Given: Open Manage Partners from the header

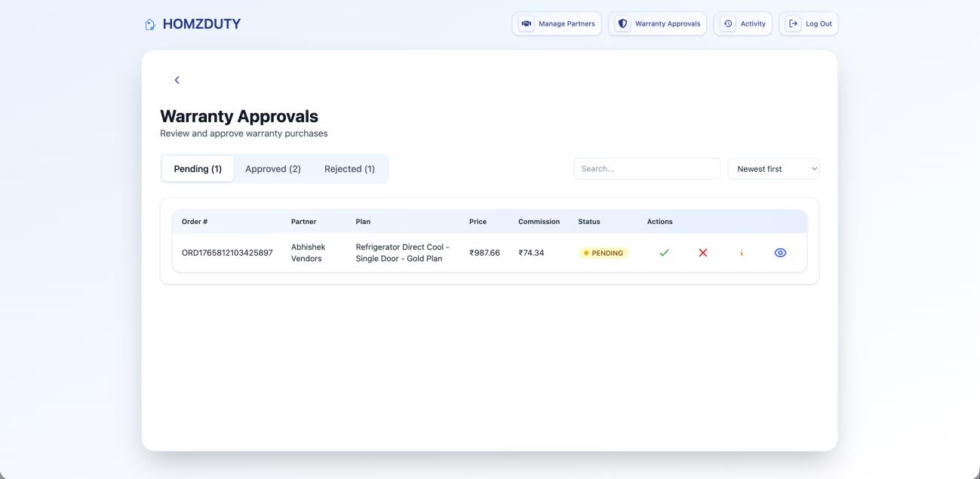Looking at the screenshot, I should (x=557, y=23).
